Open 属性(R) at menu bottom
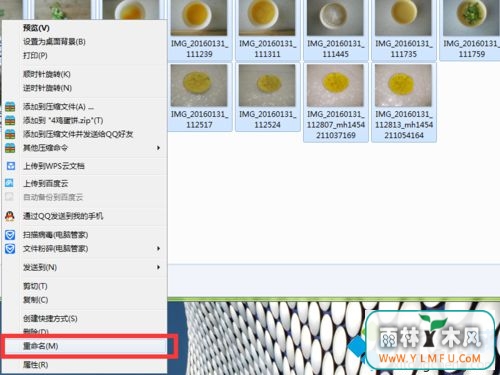500x375 pixels. 35,365
